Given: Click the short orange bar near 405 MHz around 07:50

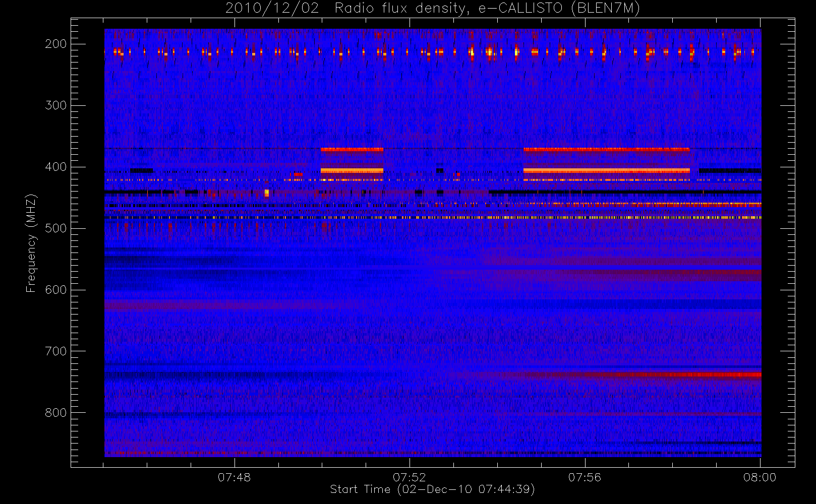Looking at the screenshot, I should pos(352,171).
